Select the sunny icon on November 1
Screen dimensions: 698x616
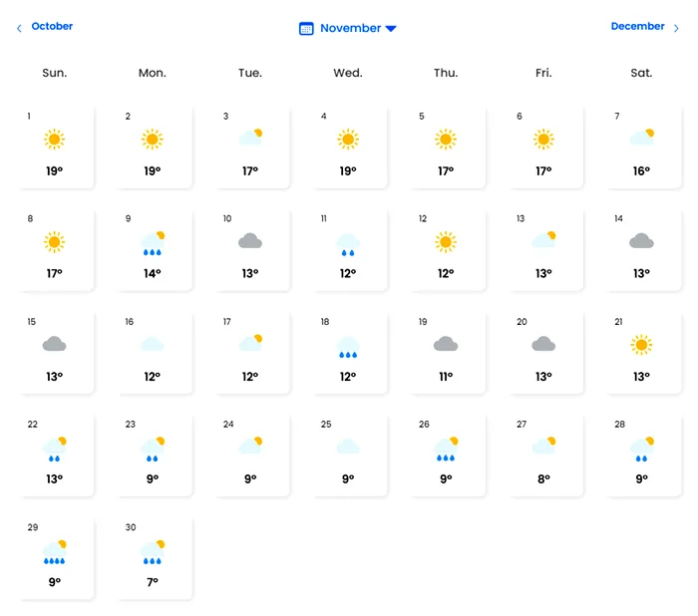click(54, 140)
